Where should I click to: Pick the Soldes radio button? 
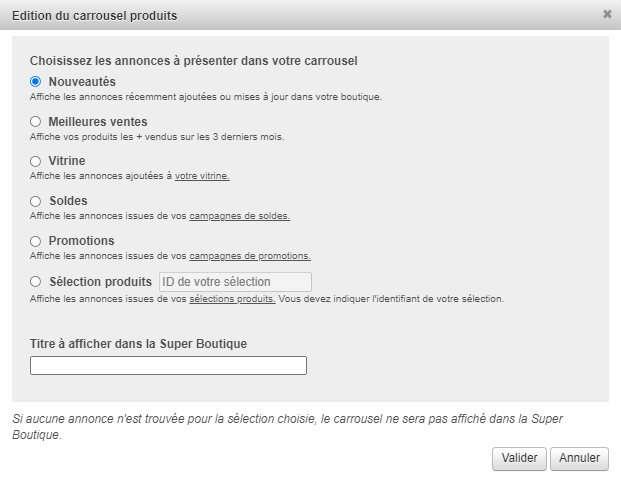click(36, 201)
